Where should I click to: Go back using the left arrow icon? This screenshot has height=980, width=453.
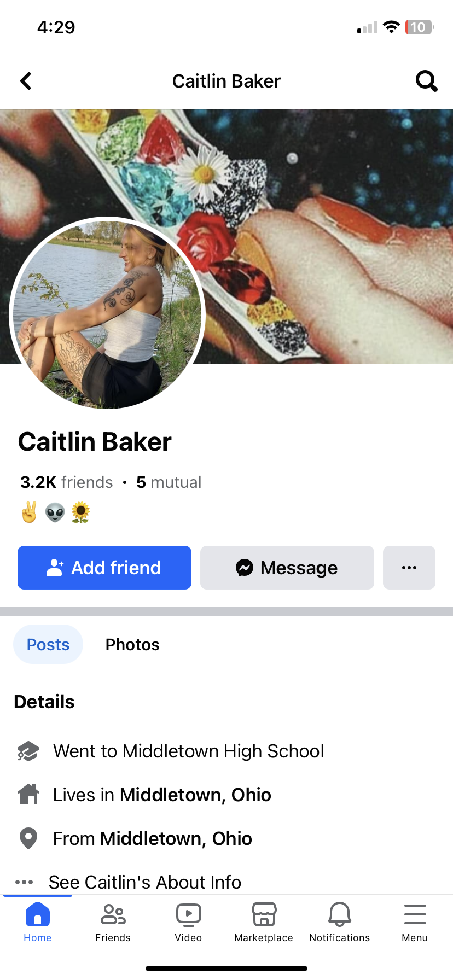(26, 81)
